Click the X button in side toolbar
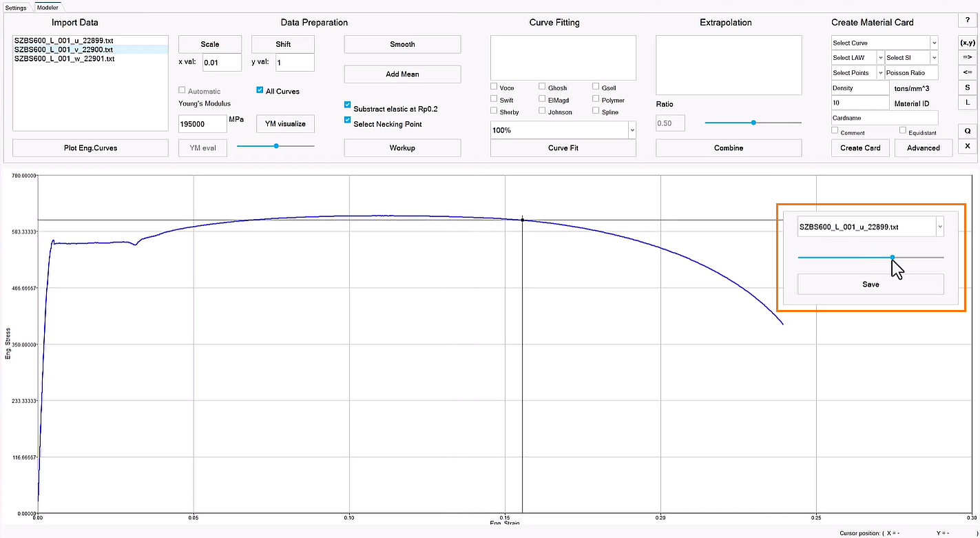980x538 pixels. click(967, 146)
